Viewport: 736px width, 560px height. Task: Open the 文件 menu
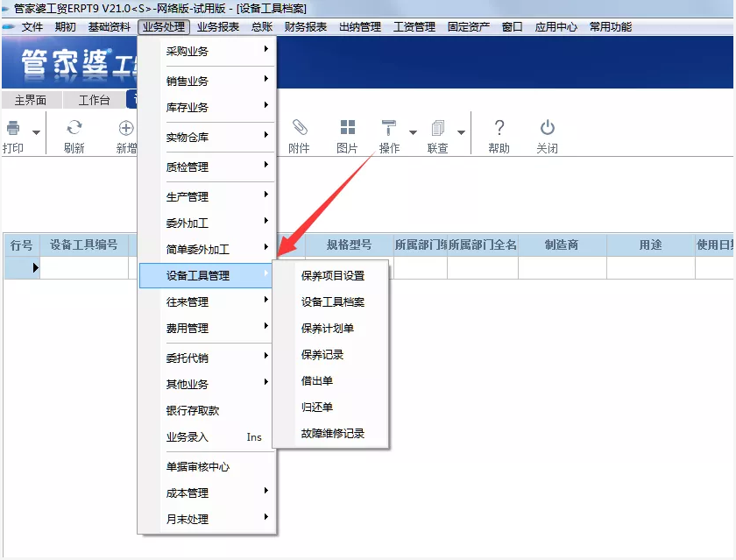32,27
